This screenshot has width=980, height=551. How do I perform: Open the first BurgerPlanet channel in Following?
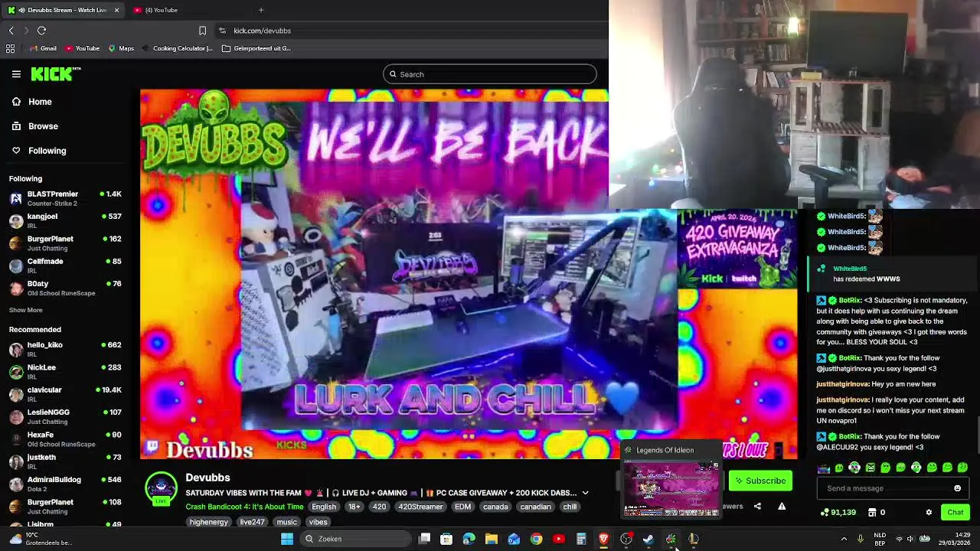pos(66,243)
